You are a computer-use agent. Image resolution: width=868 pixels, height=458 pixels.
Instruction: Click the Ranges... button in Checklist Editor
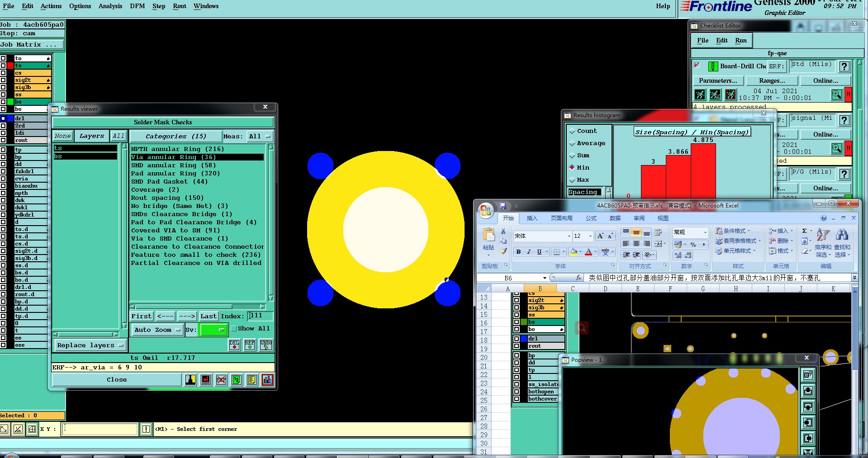click(x=772, y=81)
